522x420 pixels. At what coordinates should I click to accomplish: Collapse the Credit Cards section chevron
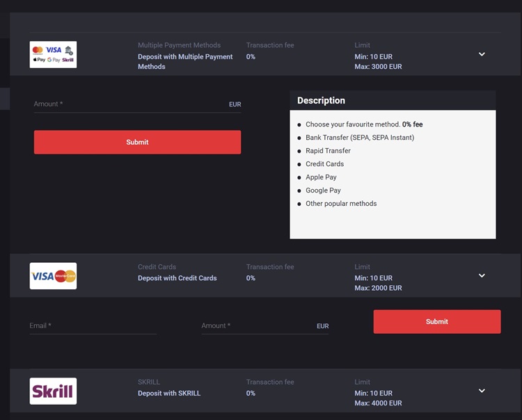coord(482,275)
